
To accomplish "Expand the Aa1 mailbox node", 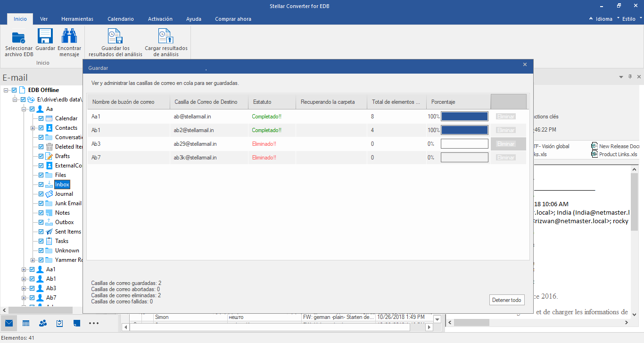I will 24,269.
